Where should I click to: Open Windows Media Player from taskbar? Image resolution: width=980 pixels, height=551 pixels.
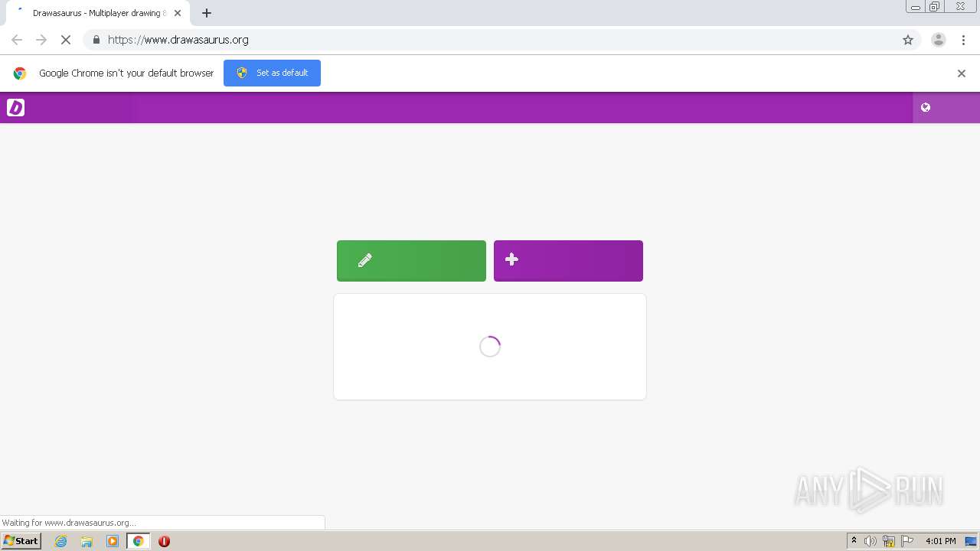pos(113,541)
